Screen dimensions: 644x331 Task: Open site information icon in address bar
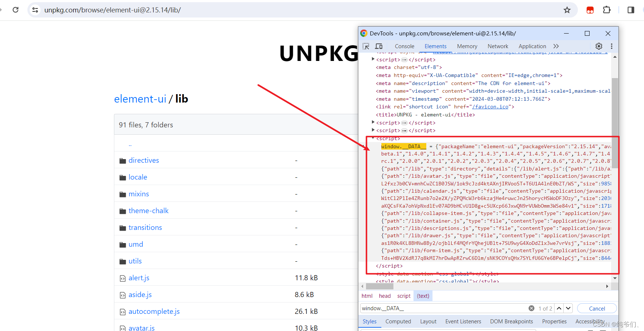point(35,10)
